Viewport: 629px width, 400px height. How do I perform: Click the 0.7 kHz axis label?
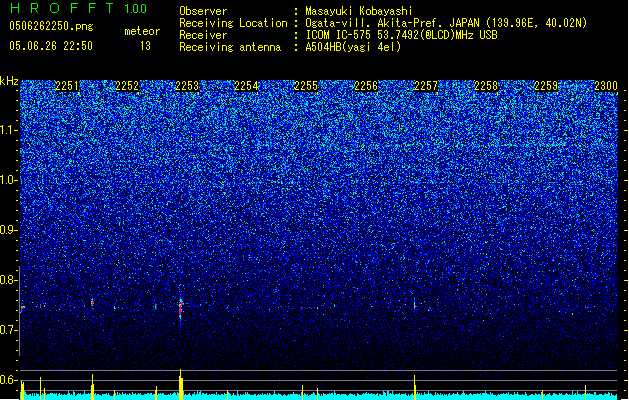tap(9, 330)
